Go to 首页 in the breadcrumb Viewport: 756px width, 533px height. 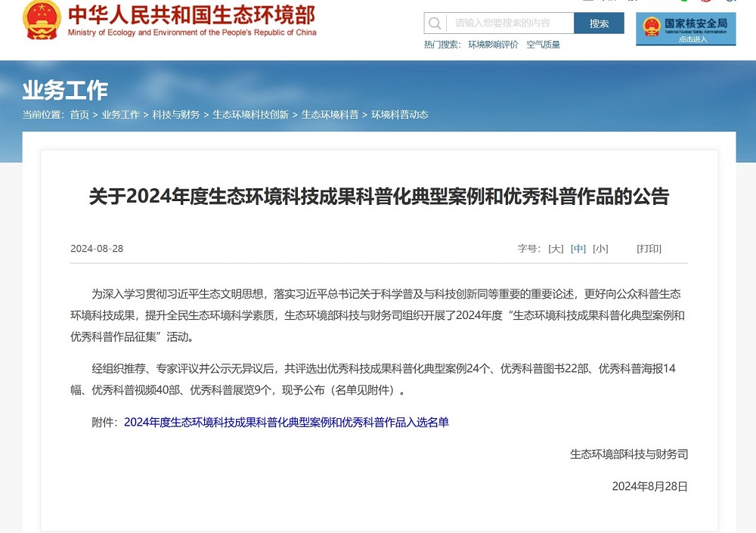pos(79,115)
